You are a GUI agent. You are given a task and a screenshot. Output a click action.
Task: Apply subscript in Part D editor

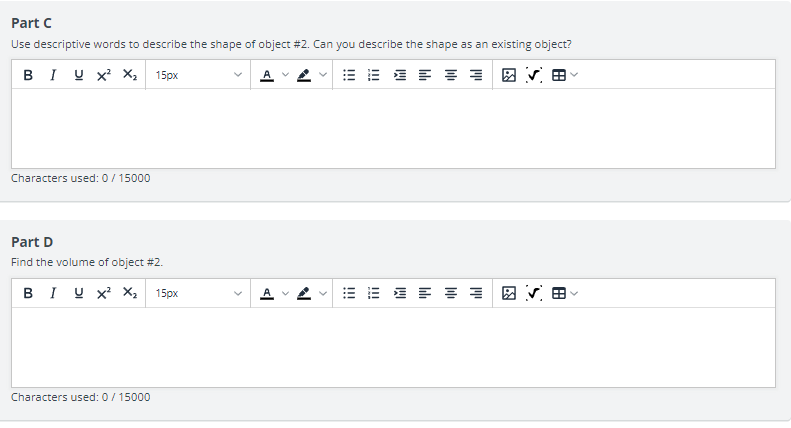point(130,293)
